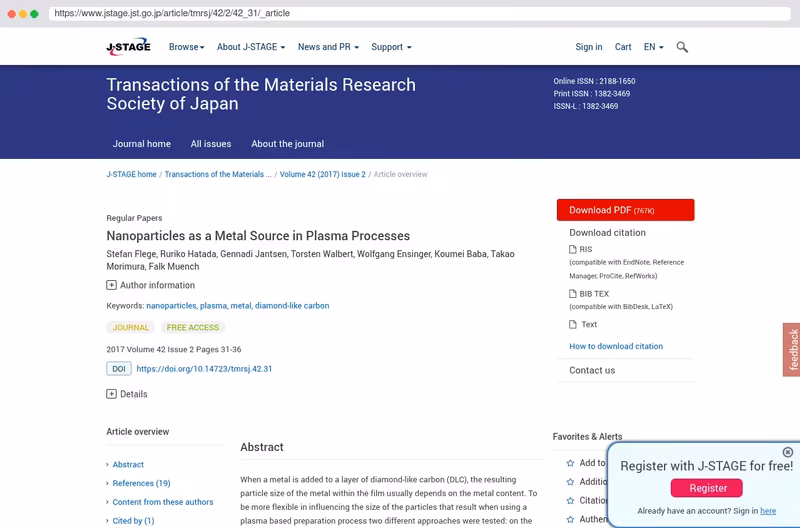Image resolution: width=800 pixels, height=528 pixels.
Task: Click Volume 42 (2017) Issue 2 breadcrumb
Action: tap(322, 174)
